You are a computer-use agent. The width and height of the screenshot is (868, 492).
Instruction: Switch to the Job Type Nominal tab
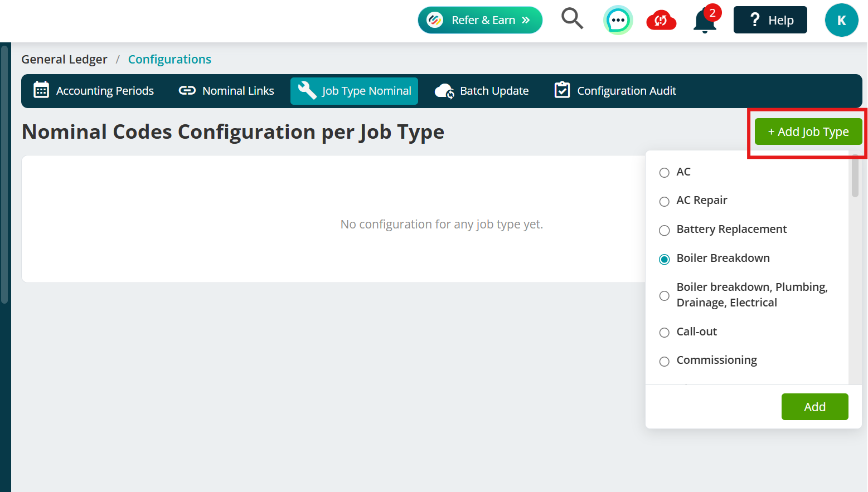tap(354, 91)
